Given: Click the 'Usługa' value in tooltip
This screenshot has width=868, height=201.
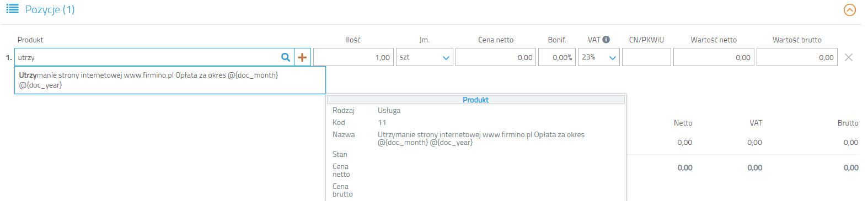Looking at the screenshot, I should (389, 111).
